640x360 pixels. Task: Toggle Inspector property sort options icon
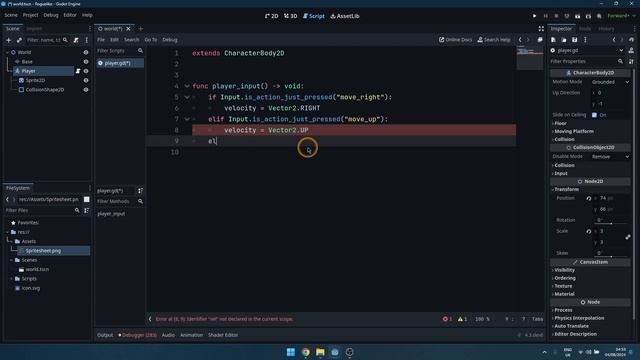[x=631, y=61]
